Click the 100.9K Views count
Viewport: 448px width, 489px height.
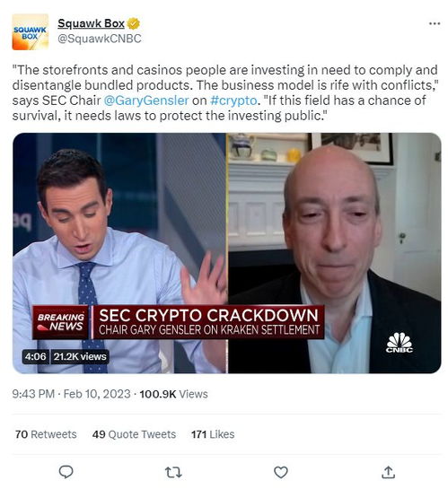click(x=173, y=394)
